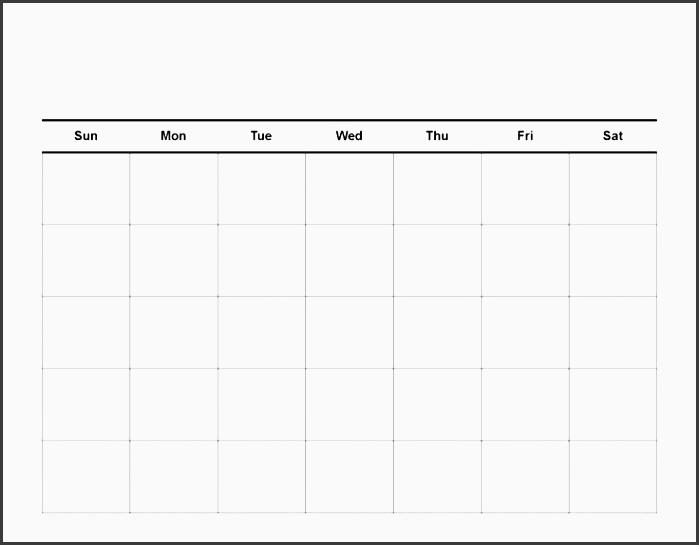Select first-row cell under Sun
The height and width of the screenshot is (545, 699).
[x=86, y=189]
